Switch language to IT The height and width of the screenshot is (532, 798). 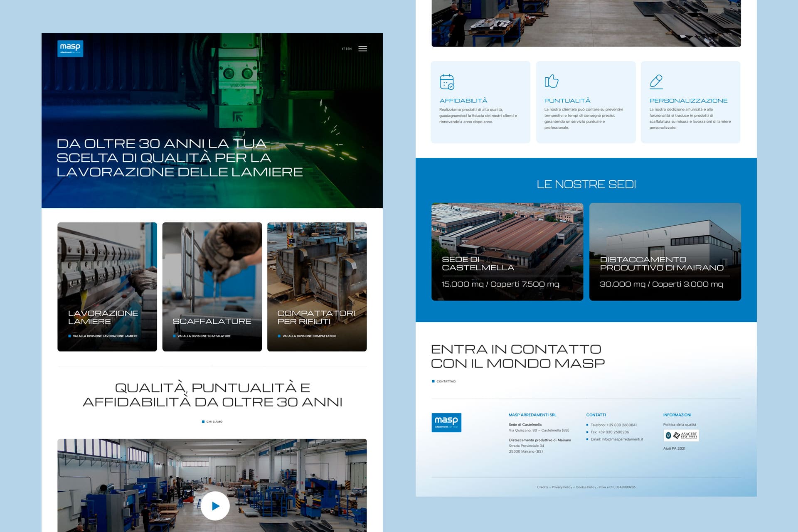click(343, 49)
